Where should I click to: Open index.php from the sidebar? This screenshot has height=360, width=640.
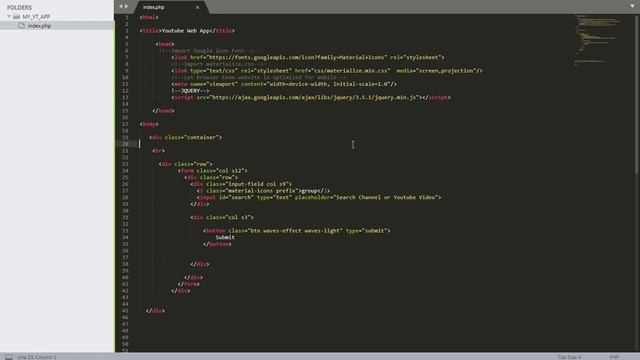click(39, 26)
